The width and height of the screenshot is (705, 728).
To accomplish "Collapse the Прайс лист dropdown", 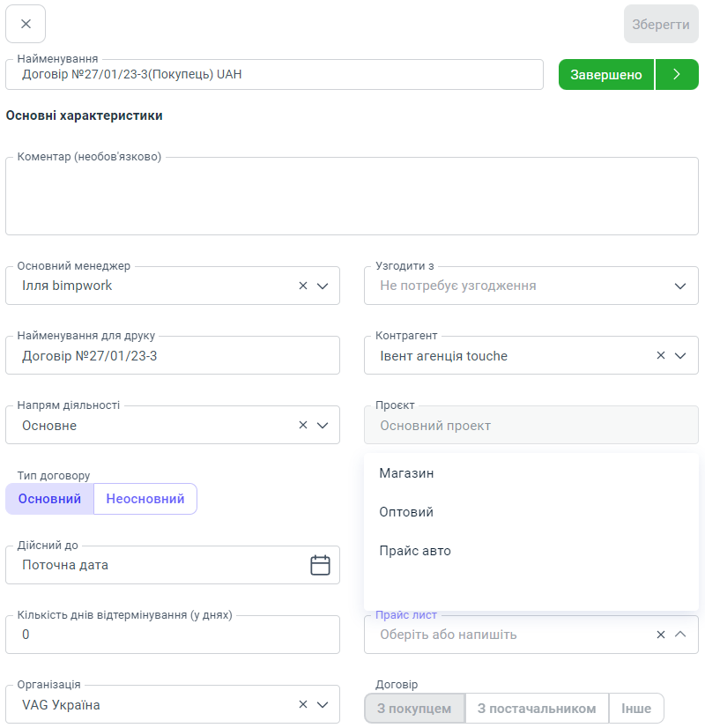I will tap(680, 634).
